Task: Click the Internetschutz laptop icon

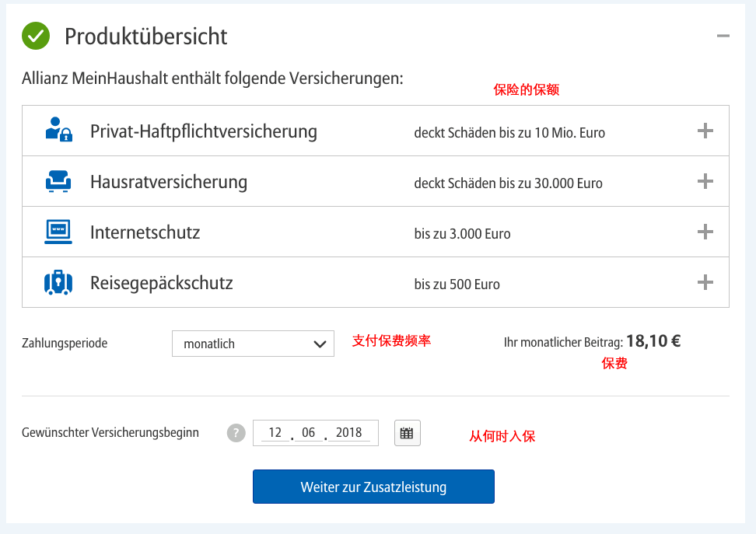Action: 58,232
